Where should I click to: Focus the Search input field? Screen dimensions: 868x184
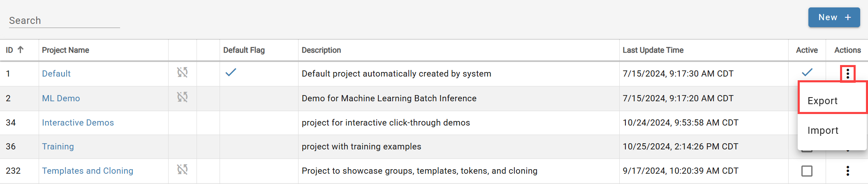tap(65, 21)
